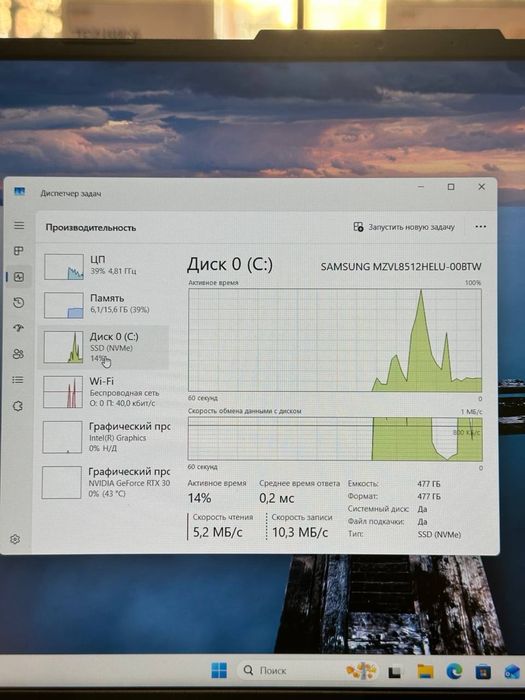Select the Wi-Fi performance item
525x700 pixels.
[105, 392]
